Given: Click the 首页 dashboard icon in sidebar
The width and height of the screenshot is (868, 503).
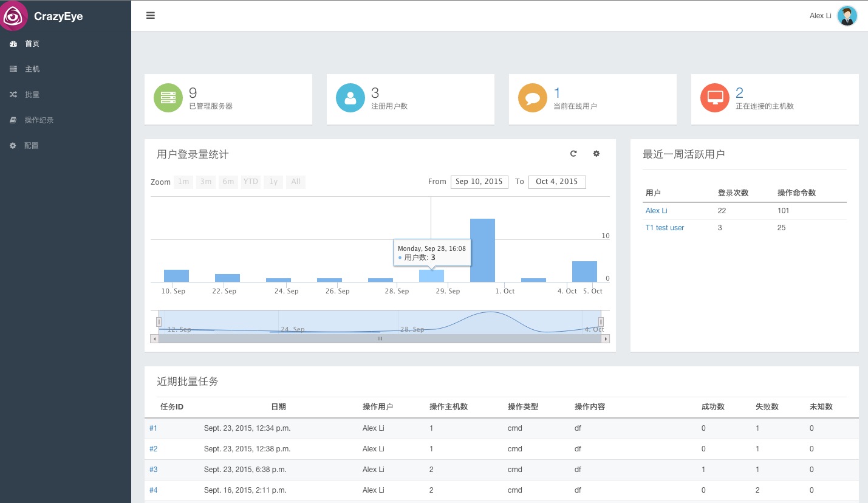Looking at the screenshot, I should point(13,44).
